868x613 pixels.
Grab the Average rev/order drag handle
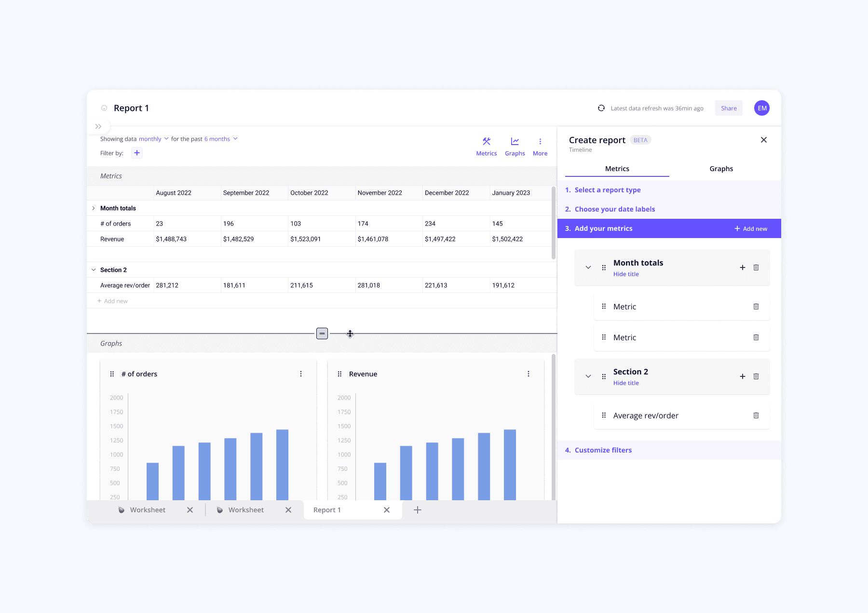tap(604, 415)
